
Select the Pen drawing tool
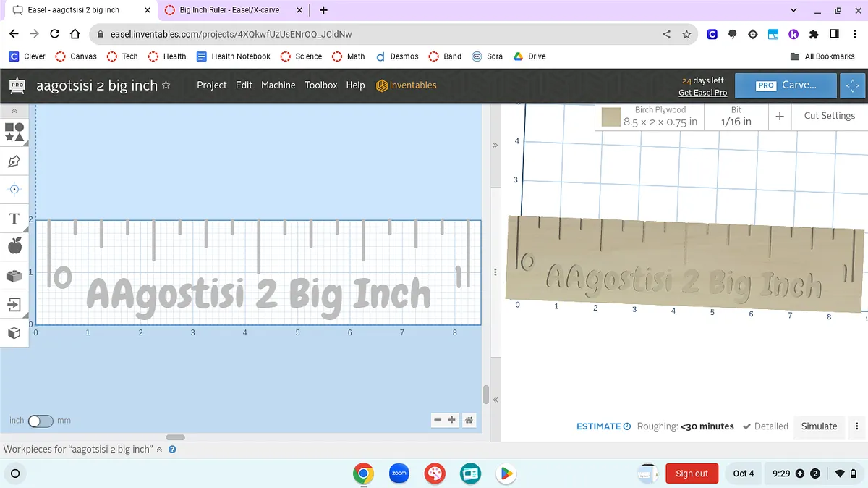click(x=14, y=161)
